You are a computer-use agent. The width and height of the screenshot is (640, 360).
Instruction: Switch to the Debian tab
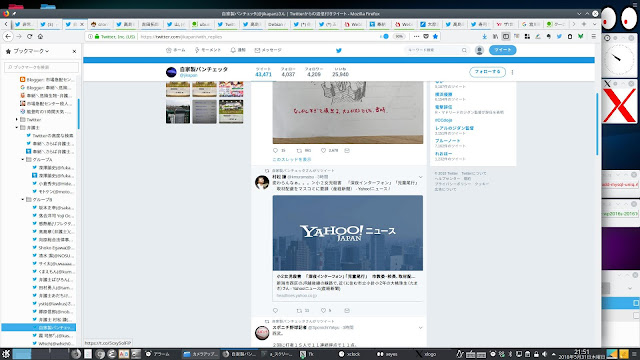276,24
